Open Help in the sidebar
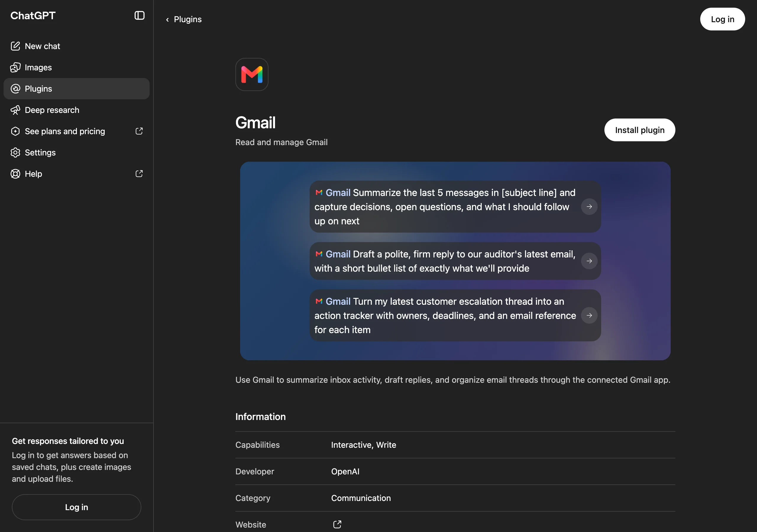Screen dimensions: 757x532 tap(77, 174)
